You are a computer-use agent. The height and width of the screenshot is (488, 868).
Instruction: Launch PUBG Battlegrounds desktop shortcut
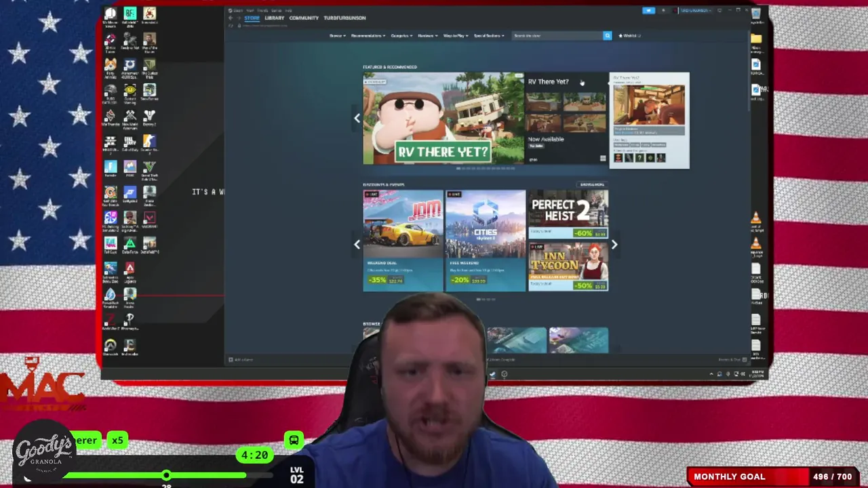[x=110, y=93]
